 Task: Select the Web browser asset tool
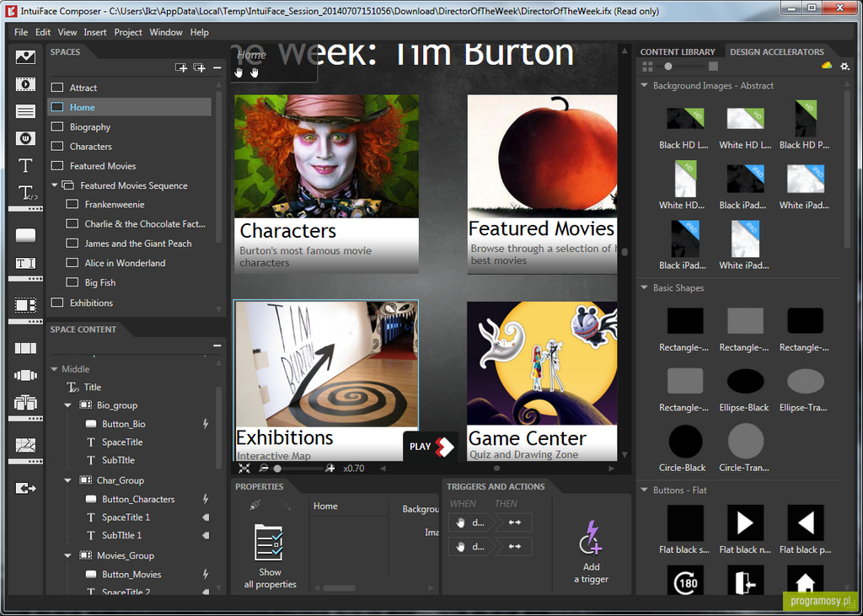(x=25, y=138)
